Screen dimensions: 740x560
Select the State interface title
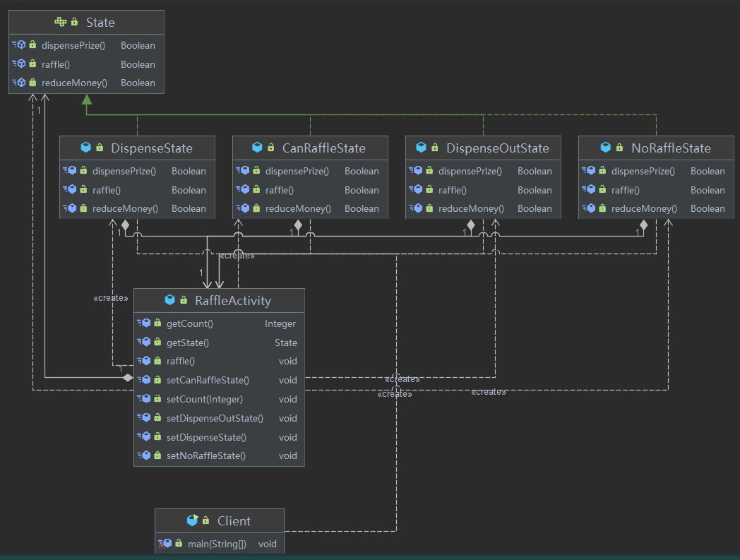pyautogui.click(x=100, y=22)
